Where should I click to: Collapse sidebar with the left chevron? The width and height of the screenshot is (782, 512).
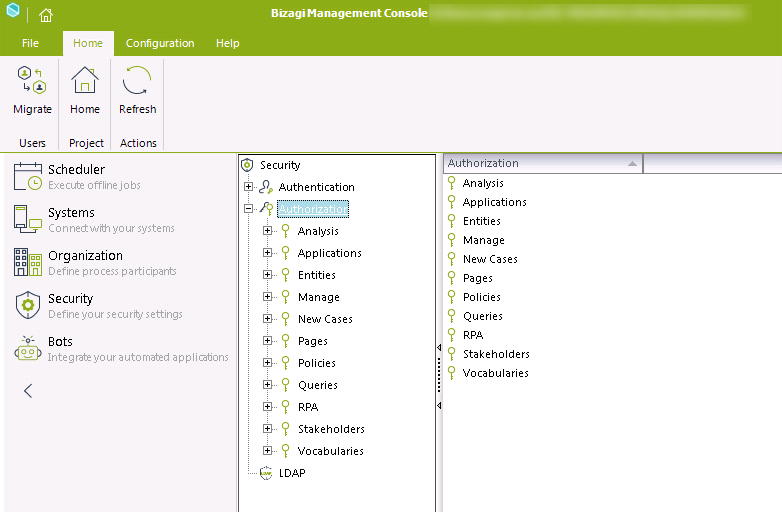point(28,391)
